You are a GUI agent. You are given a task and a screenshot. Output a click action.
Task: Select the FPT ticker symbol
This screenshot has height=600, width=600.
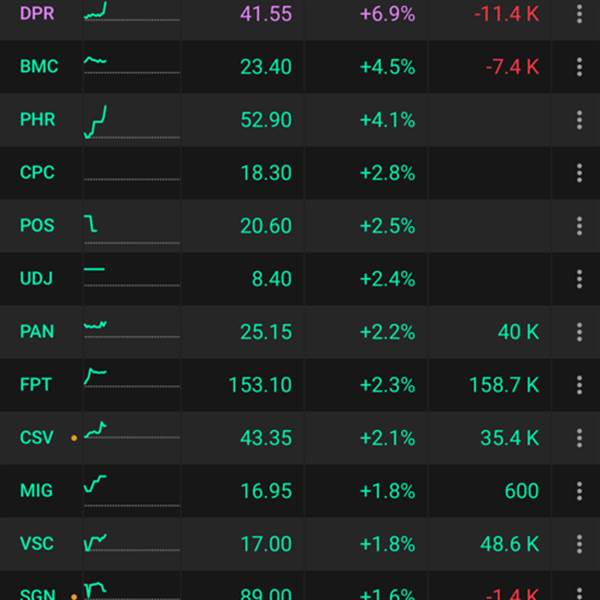36,385
